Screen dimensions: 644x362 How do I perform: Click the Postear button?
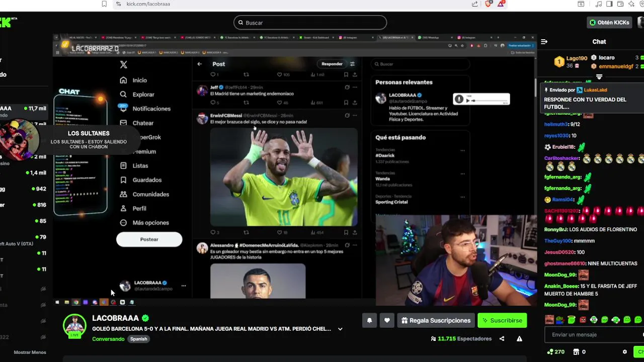click(149, 239)
